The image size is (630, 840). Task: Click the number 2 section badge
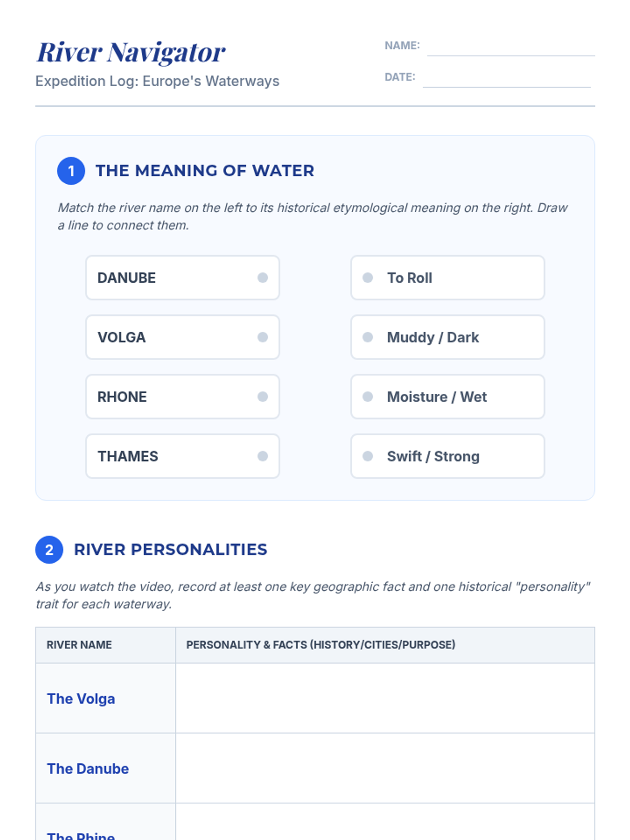49,550
